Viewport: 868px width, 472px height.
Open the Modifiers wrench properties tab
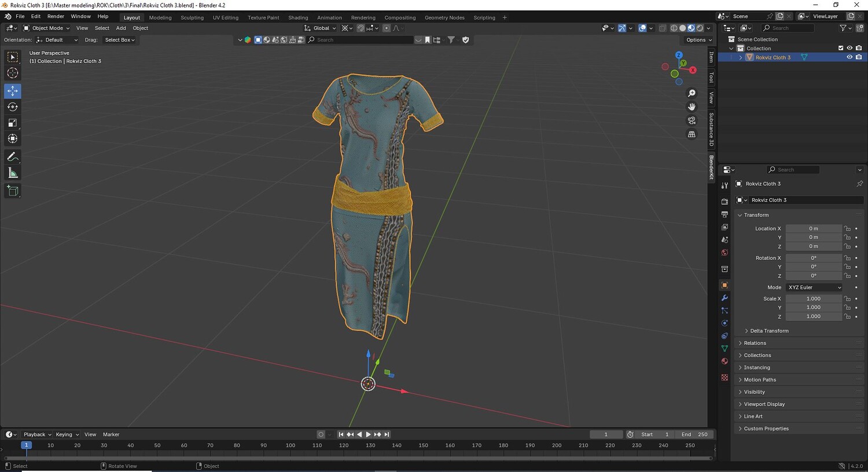pos(724,298)
